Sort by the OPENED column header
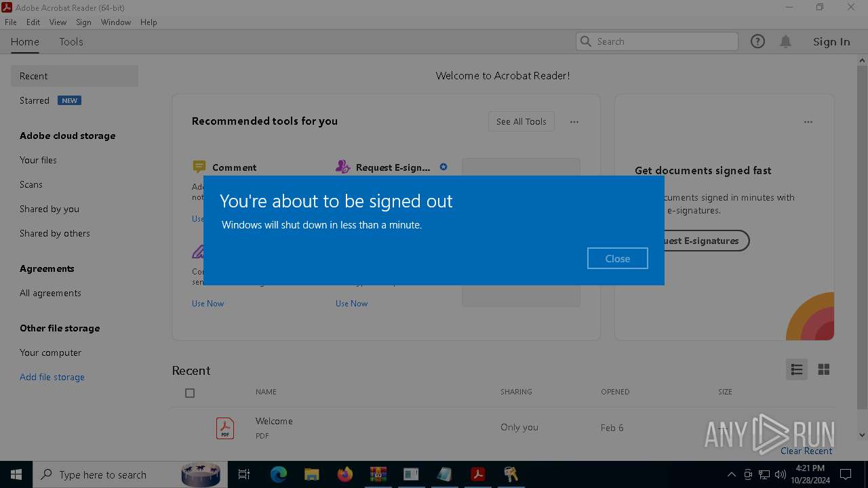Viewport: 868px width, 488px height. [x=615, y=392]
